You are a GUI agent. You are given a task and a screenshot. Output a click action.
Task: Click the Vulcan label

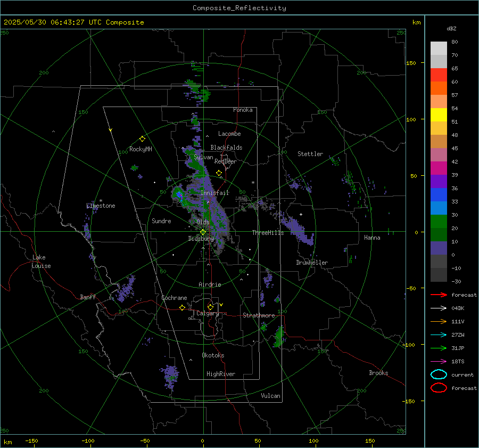tap(270, 396)
